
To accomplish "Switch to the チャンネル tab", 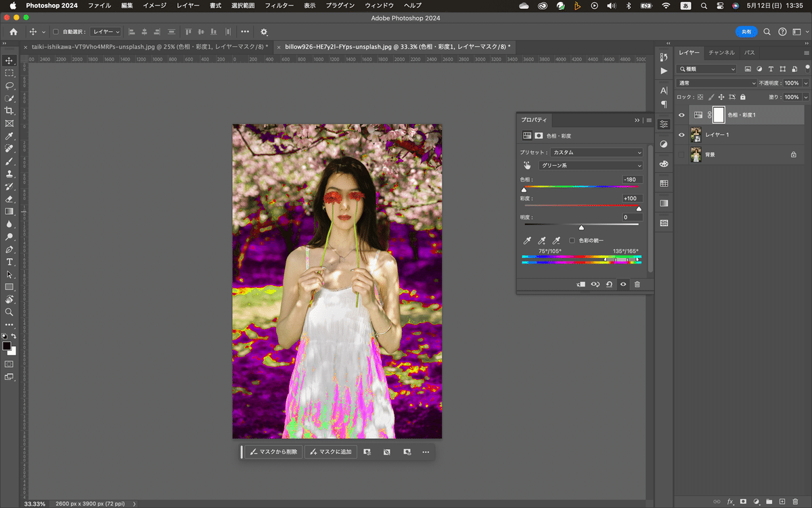I will click(721, 52).
